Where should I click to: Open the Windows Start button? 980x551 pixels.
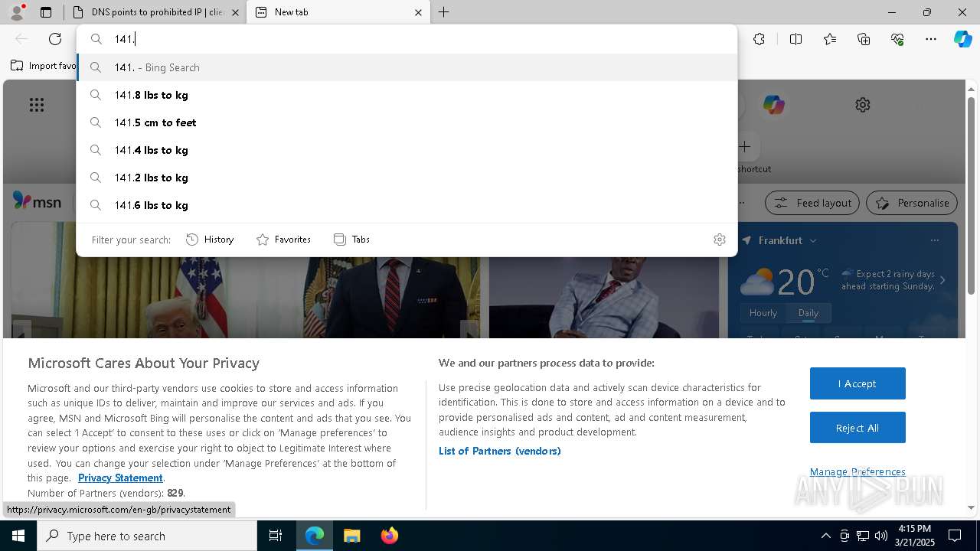click(18, 536)
